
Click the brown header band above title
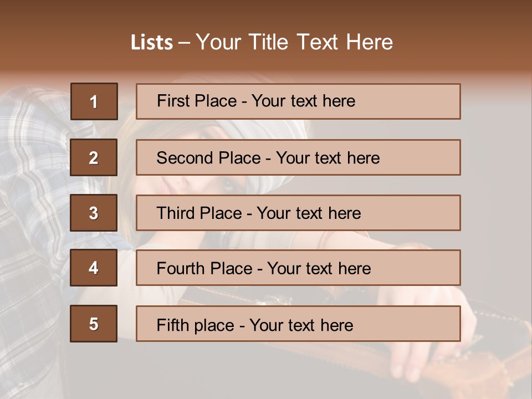point(266,13)
